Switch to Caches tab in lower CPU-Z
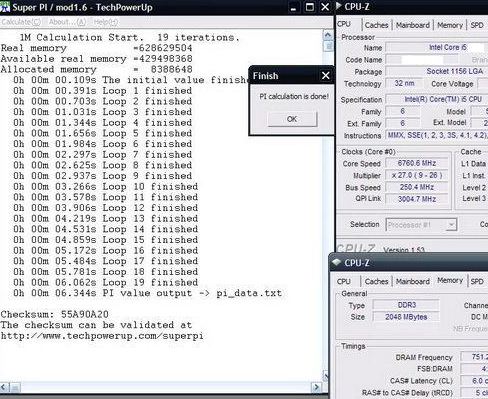Image resolution: width=488 pixels, height=399 pixels. tap(376, 281)
